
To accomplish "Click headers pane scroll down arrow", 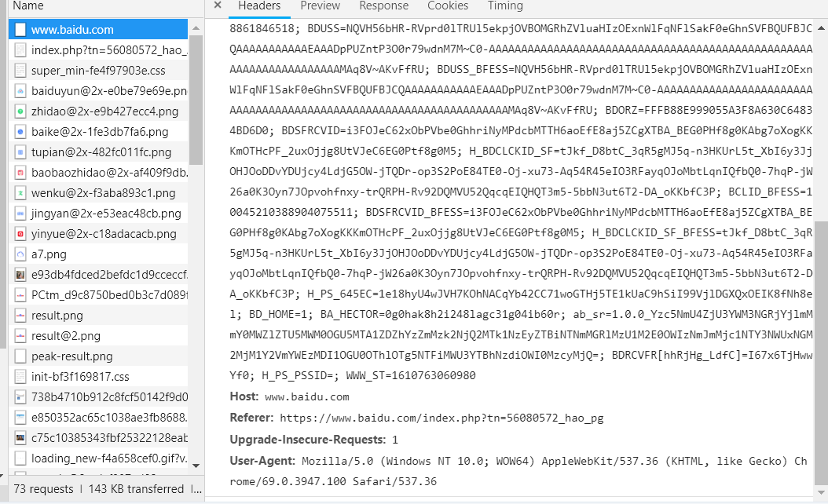I will click(821, 492).
